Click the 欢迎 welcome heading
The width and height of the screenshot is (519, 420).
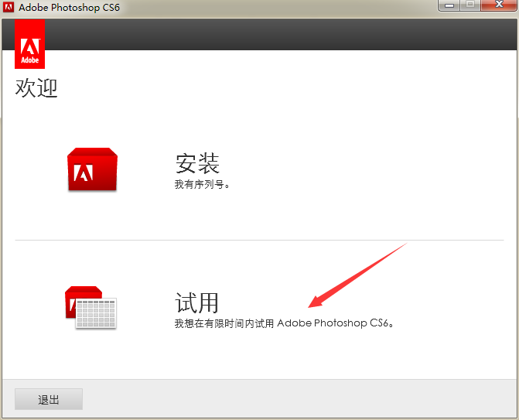point(36,88)
